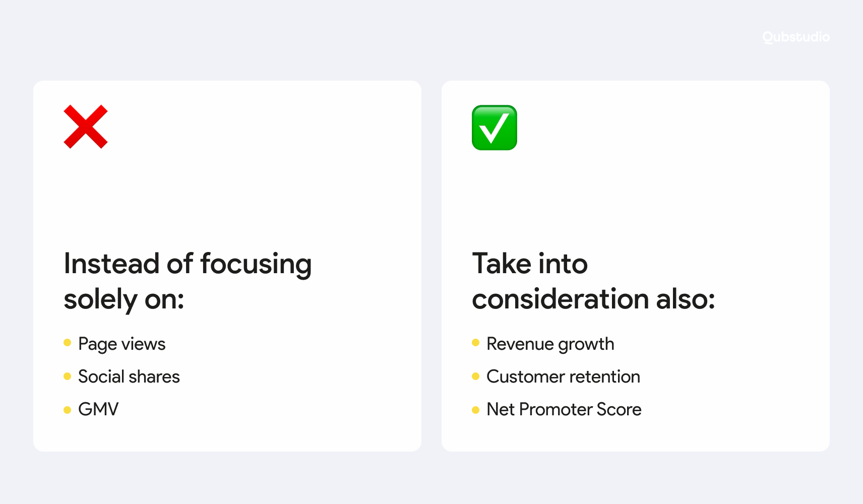This screenshot has height=504, width=863.
Task: Select the Social shares list item
Action: pos(129,376)
